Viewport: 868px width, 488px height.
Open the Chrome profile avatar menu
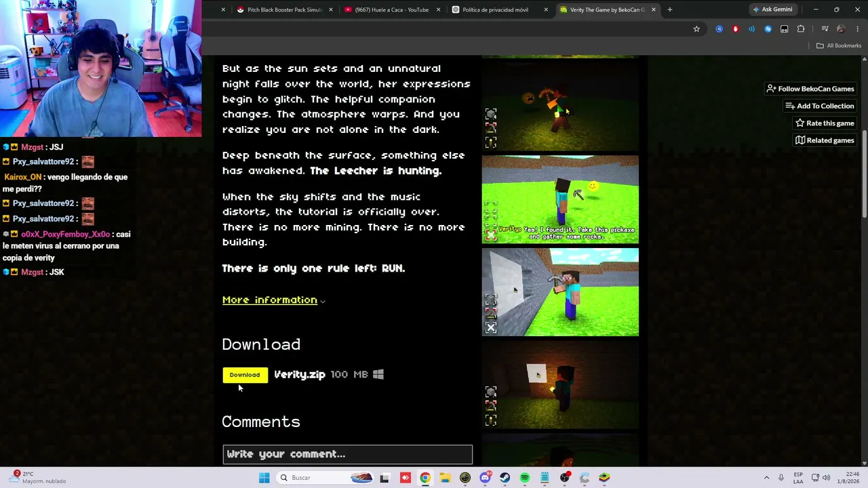pyautogui.click(x=841, y=29)
